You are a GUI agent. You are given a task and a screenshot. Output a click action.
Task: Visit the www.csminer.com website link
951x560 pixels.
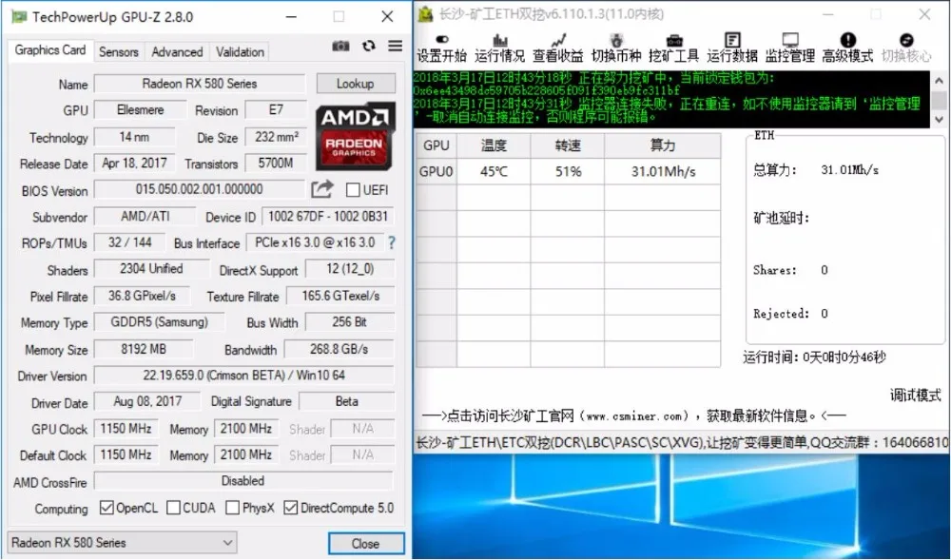pyautogui.click(x=634, y=416)
